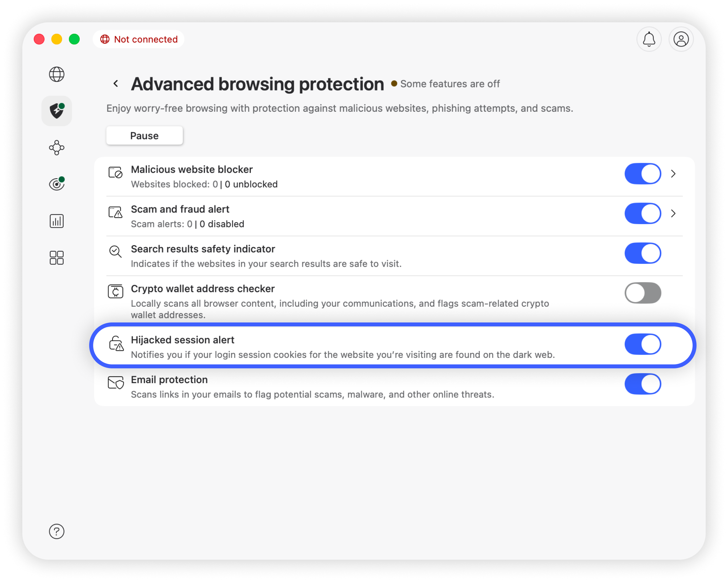Open the help question mark icon
The height and width of the screenshot is (582, 728).
[56, 532]
